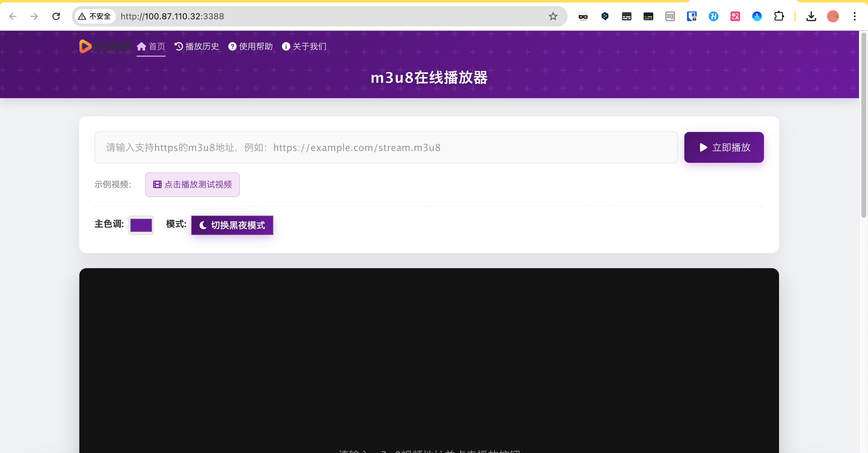Focus the m3u8 address input field
Image resolution: width=868 pixels, height=453 pixels.
386,147
